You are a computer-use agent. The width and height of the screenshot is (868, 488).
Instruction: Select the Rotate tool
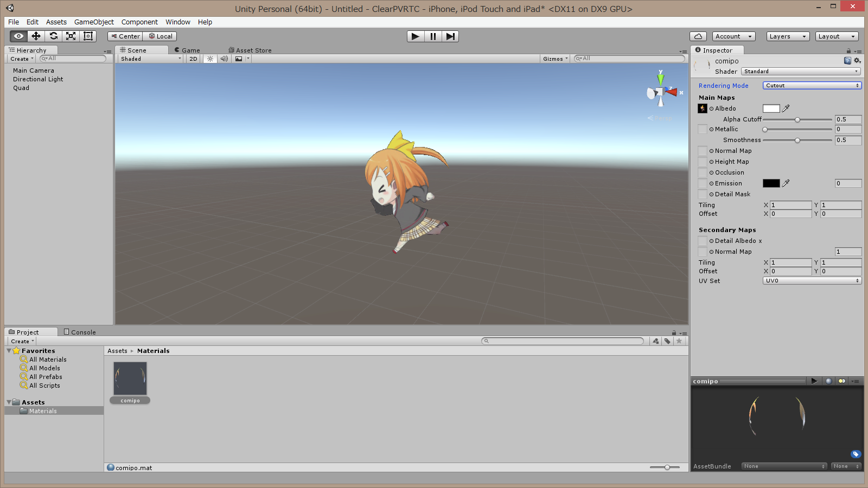[x=53, y=36]
